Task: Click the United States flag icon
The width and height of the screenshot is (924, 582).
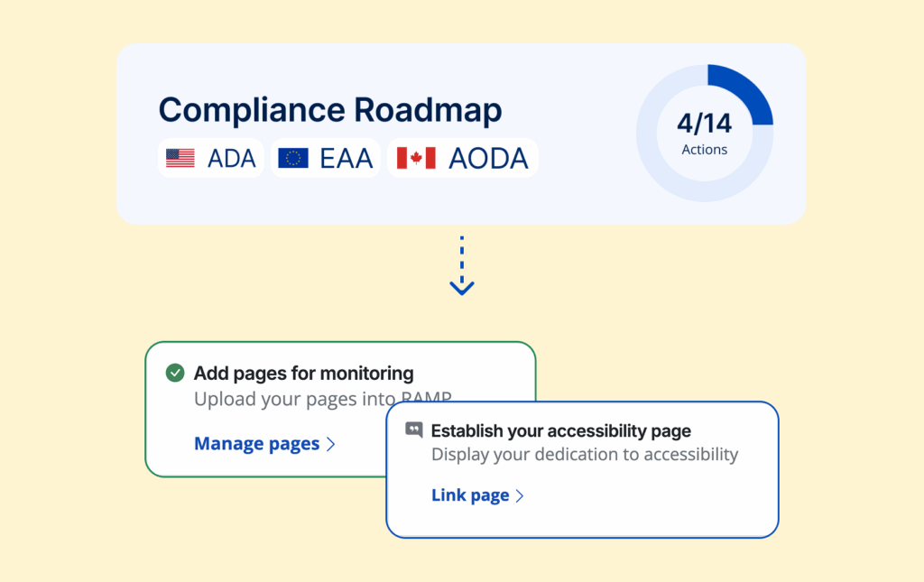Action: pos(180,159)
